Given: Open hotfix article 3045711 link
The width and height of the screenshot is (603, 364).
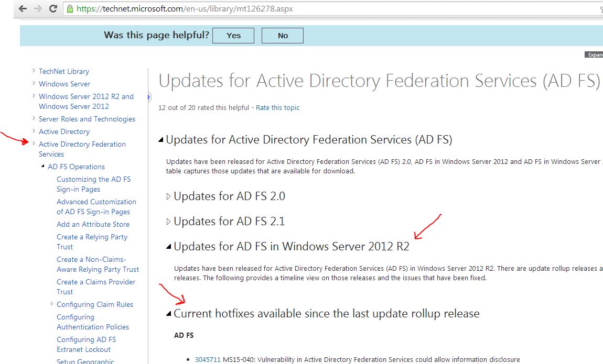Looking at the screenshot, I should (x=208, y=359).
